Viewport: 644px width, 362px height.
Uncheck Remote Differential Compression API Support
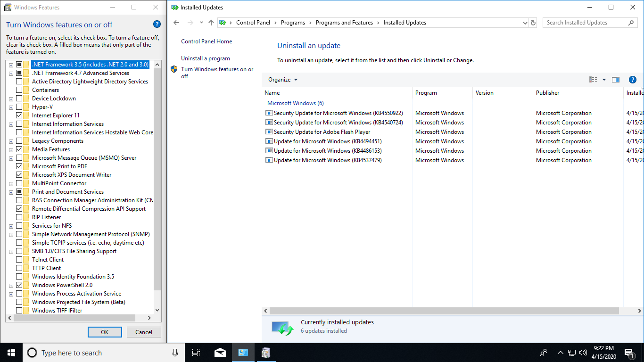[19, 209]
